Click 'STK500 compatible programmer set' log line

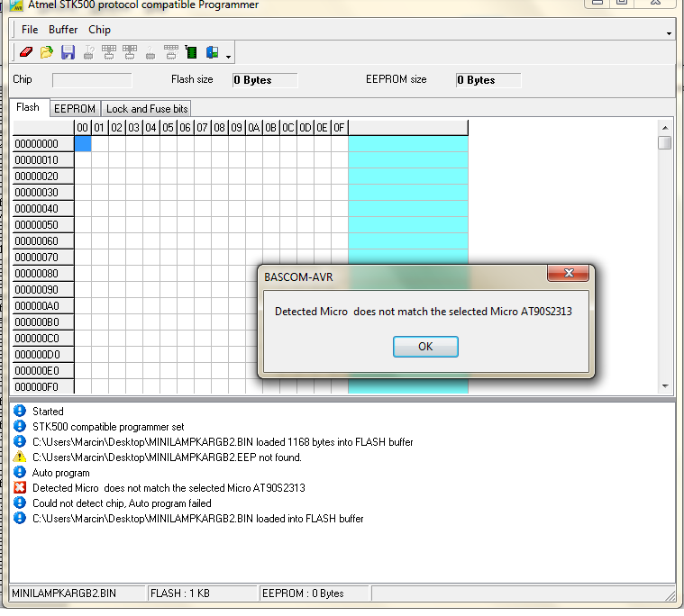tap(108, 427)
